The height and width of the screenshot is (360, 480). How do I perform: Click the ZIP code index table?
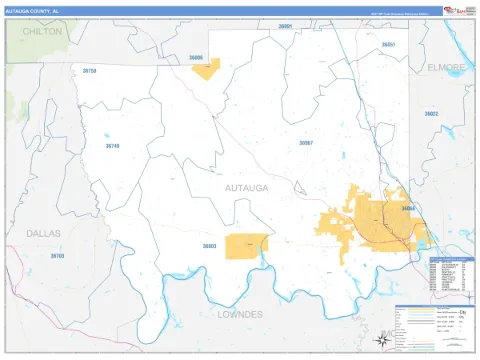click(x=452, y=274)
